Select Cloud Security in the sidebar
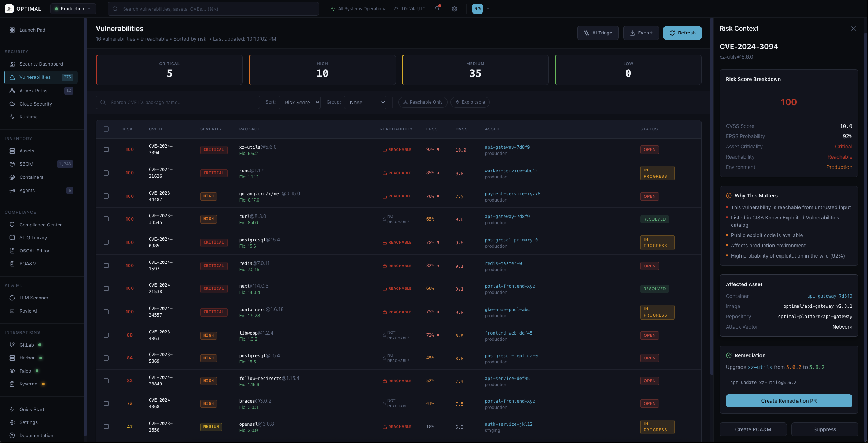The image size is (868, 443). click(35, 104)
